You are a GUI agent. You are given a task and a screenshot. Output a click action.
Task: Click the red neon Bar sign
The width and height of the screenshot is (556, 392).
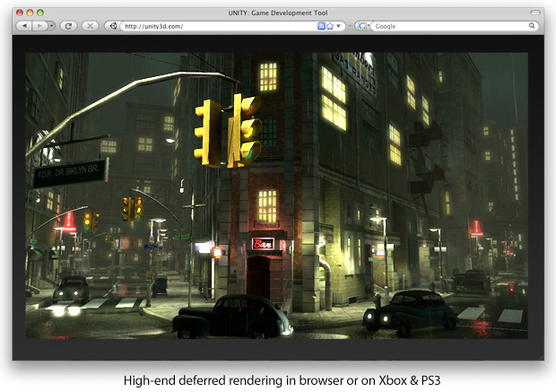click(263, 243)
